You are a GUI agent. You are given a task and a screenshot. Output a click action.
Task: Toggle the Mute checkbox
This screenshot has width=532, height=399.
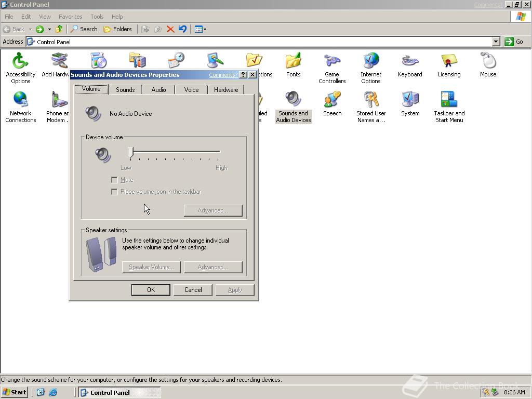tap(114, 180)
